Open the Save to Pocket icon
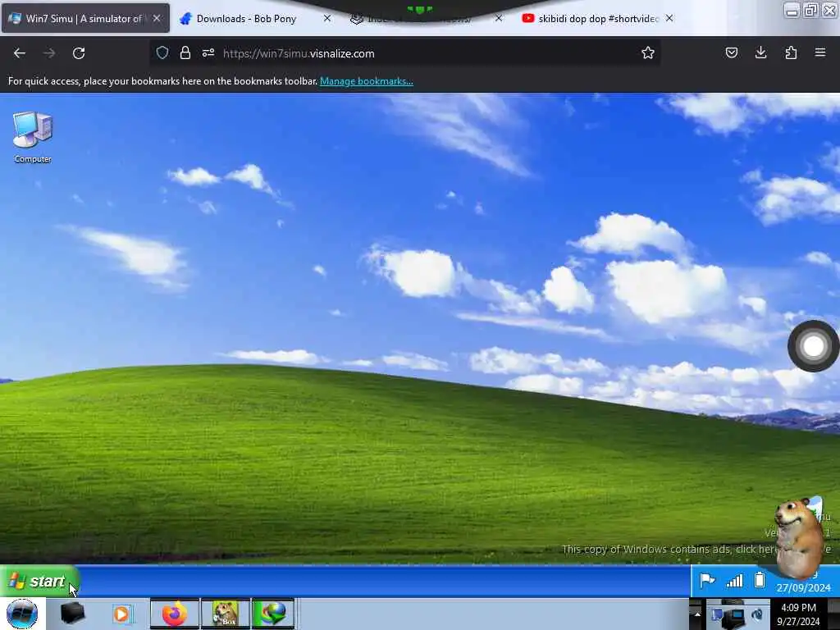Viewport: 840px width, 630px height. coord(732,52)
